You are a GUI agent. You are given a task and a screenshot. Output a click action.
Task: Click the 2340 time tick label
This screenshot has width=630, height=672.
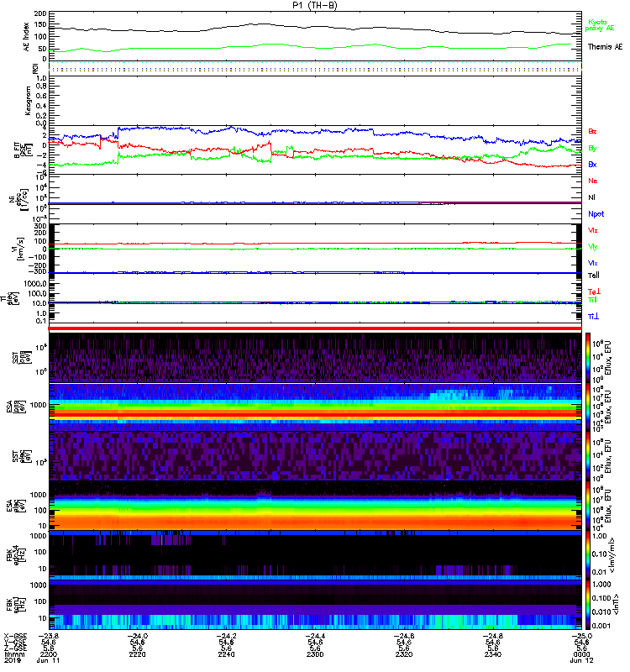[x=492, y=654]
